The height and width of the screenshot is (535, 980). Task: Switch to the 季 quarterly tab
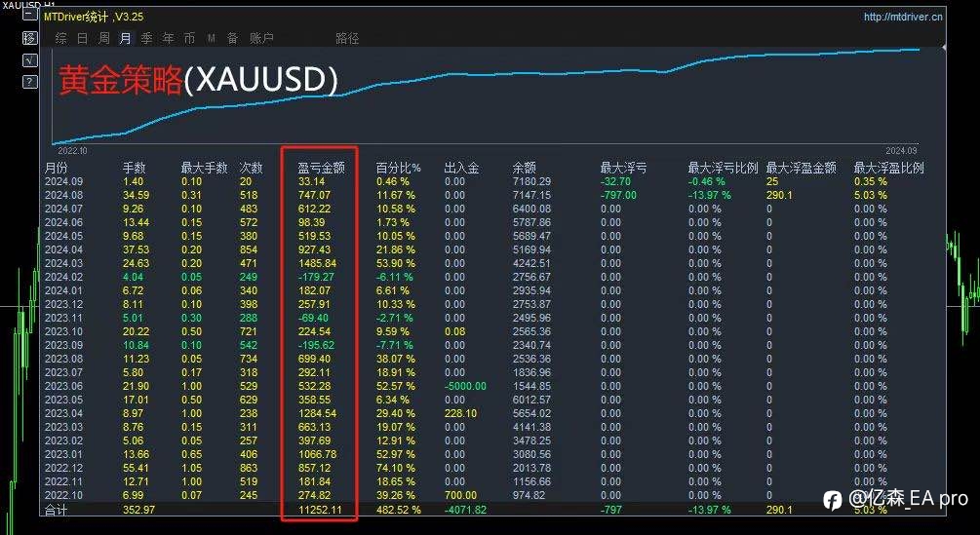point(147,39)
